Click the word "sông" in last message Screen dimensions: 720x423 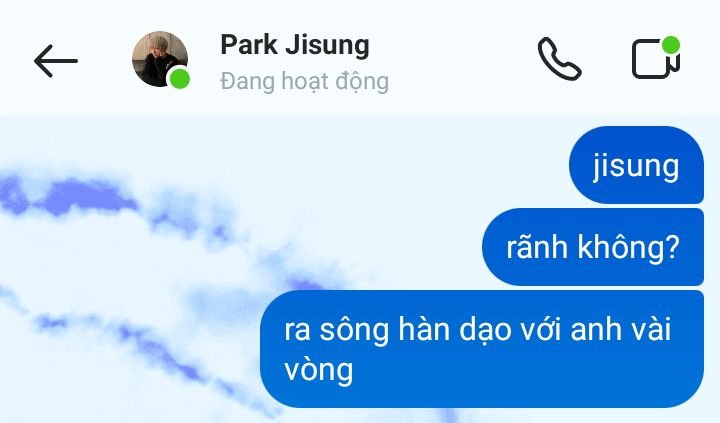pyautogui.click(x=354, y=330)
